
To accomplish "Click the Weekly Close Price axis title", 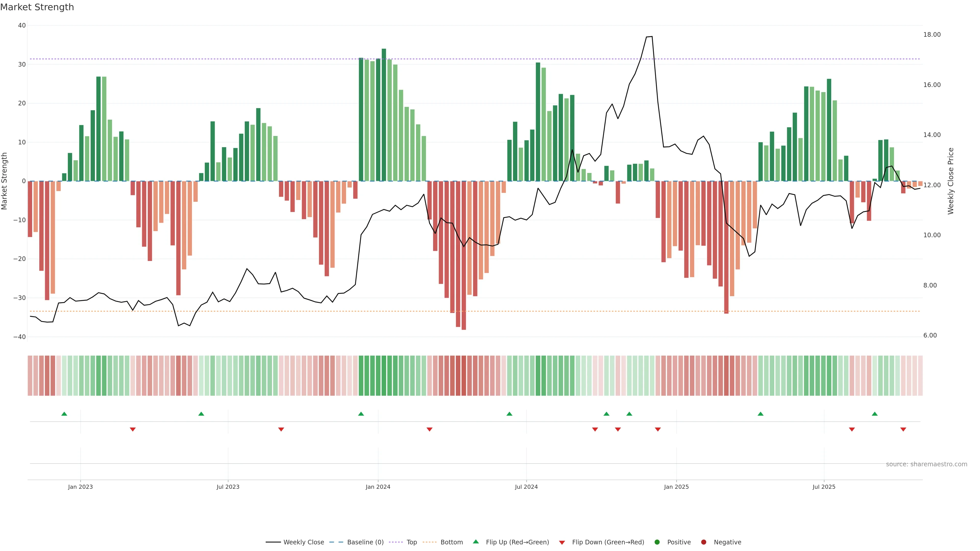I will 951,181.
